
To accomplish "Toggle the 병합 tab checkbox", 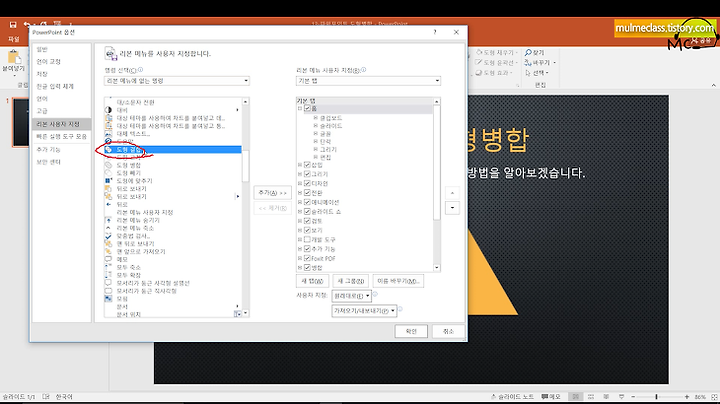I will (x=308, y=268).
